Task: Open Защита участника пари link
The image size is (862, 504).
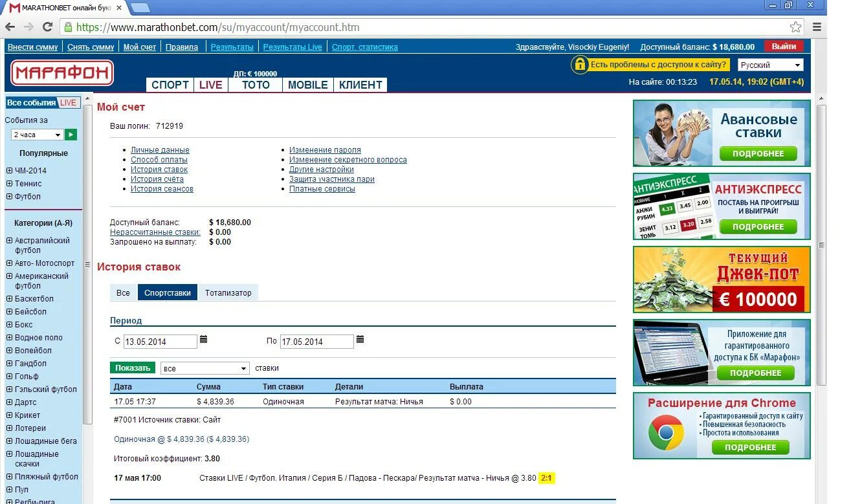Action: coord(332,179)
